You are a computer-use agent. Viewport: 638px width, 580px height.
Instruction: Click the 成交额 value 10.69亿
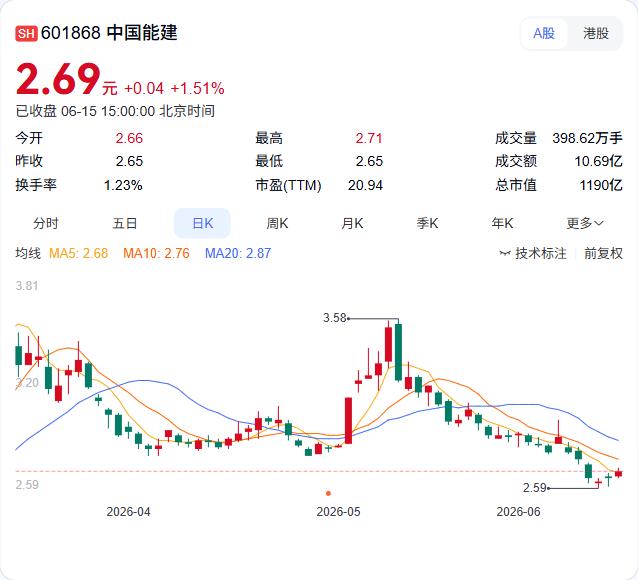tap(598, 161)
